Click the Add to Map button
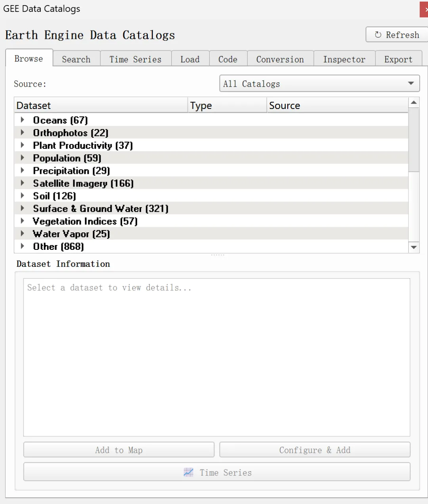The width and height of the screenshot is (428, 504). click(119, 450)
